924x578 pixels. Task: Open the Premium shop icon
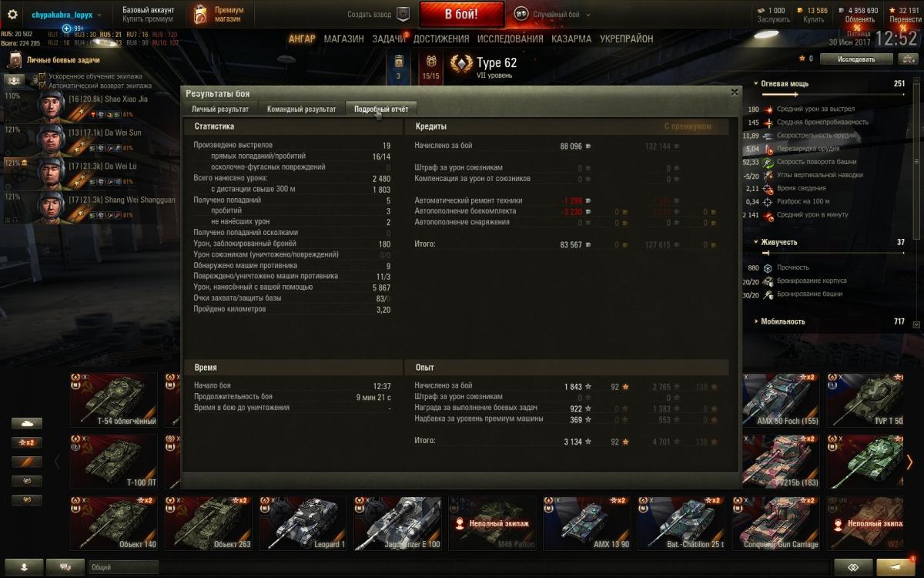tap(200, 15)
